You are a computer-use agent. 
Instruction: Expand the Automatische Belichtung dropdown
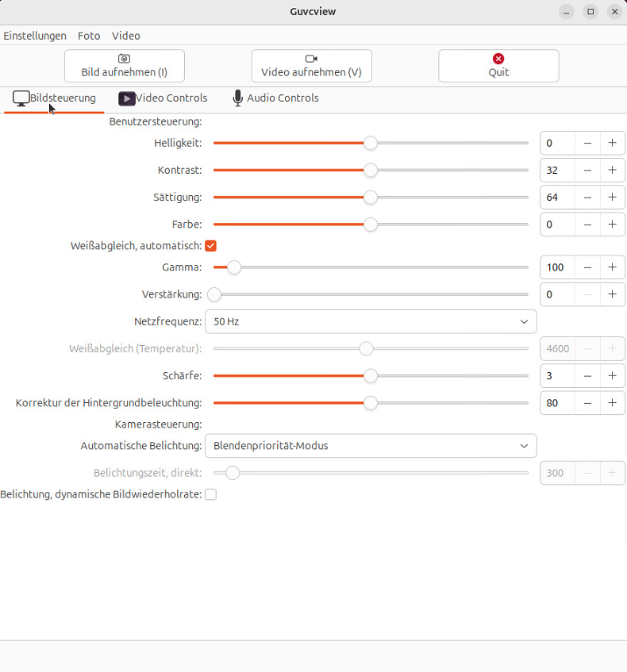click(371, 446)
